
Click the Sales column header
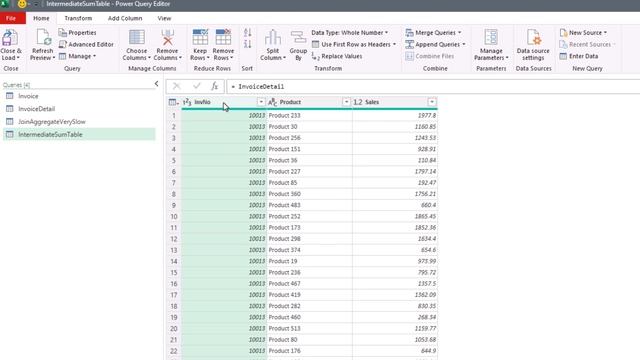tap(395, 102)
